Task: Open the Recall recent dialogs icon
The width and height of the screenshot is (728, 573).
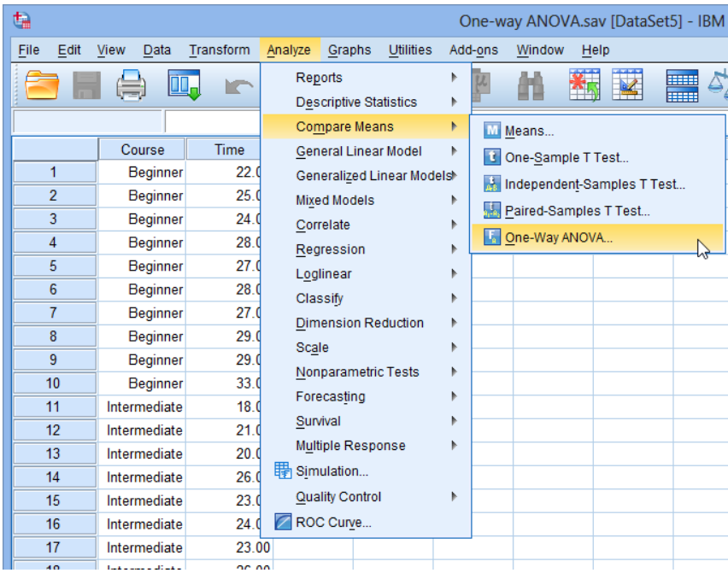Action: 185,85
